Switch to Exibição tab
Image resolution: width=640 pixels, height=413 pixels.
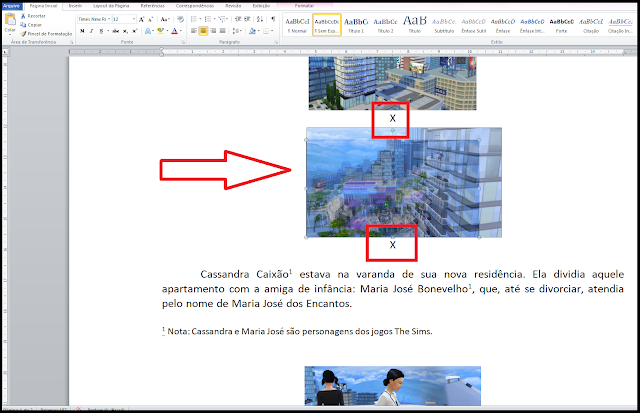click(x=261, y=6)
